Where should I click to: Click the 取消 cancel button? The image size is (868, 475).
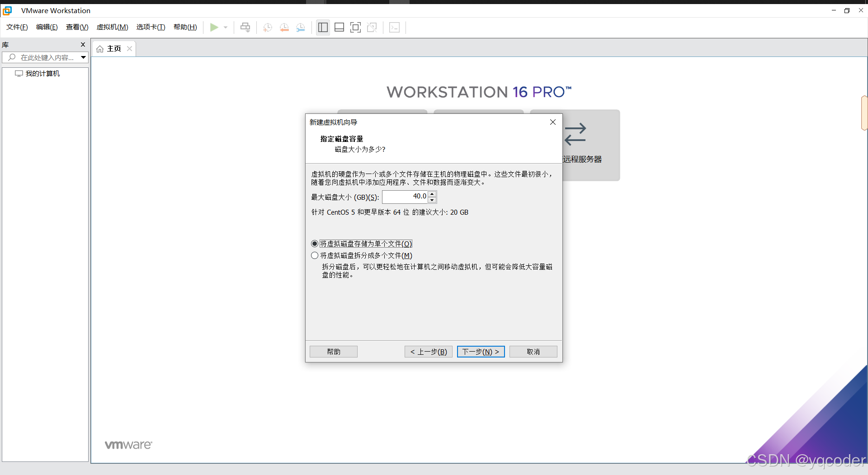(x=533, y=352)
